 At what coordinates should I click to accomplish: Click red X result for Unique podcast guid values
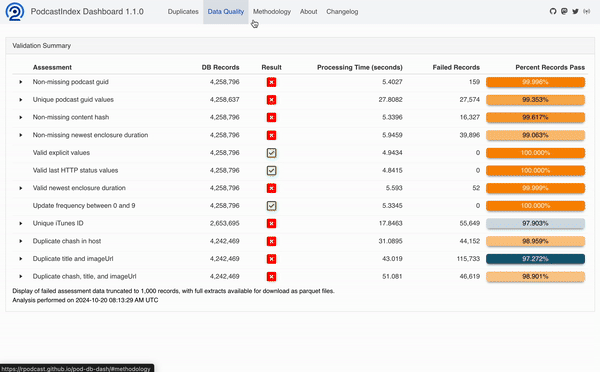[271, 100]
